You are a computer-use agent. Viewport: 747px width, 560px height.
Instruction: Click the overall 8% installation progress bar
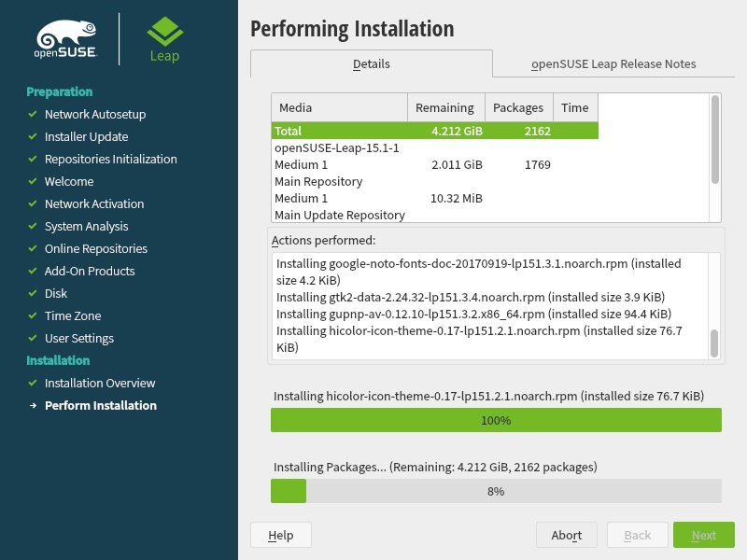[x=496, y=491]
